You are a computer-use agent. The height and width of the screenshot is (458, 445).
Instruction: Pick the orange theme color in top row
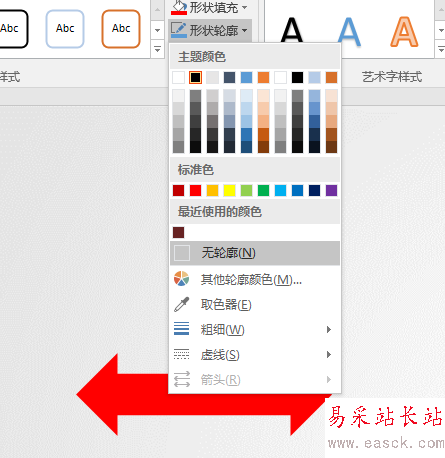[x=263, y=77]
